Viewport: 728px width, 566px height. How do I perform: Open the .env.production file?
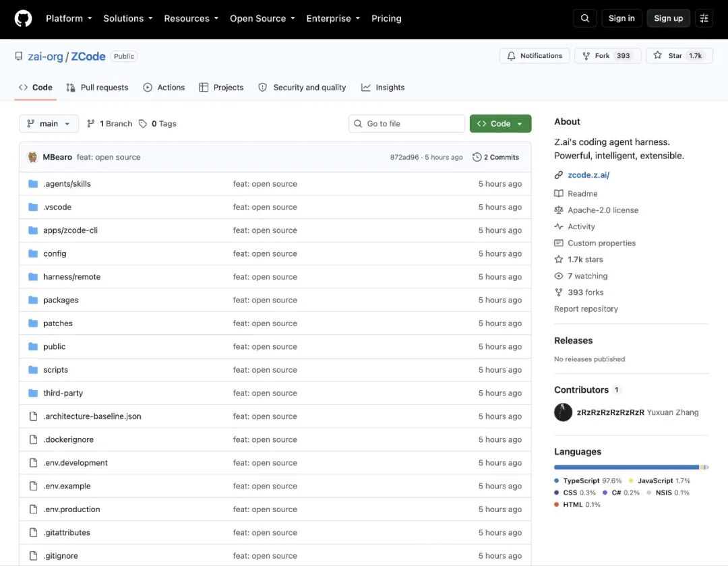pos(72,509)
